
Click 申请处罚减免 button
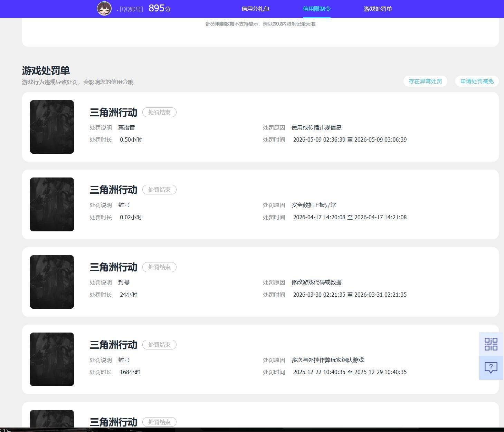pyautogui.click(x=477, y=81)
